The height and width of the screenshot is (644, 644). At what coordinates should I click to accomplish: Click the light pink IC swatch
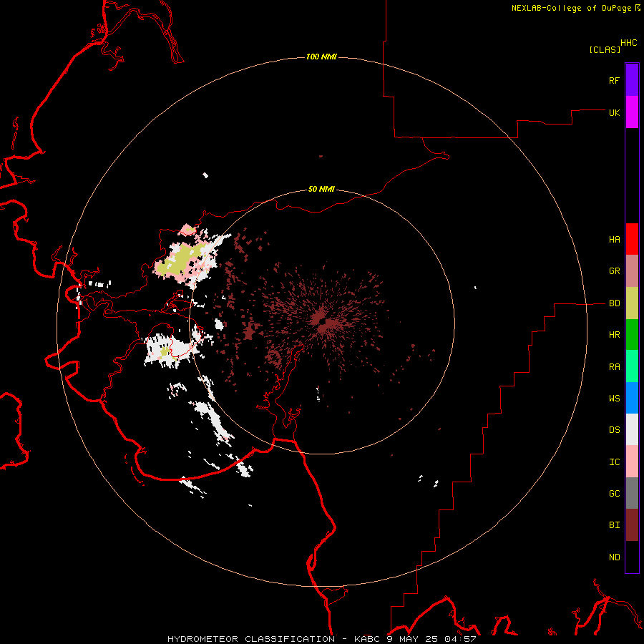point(632,462)
